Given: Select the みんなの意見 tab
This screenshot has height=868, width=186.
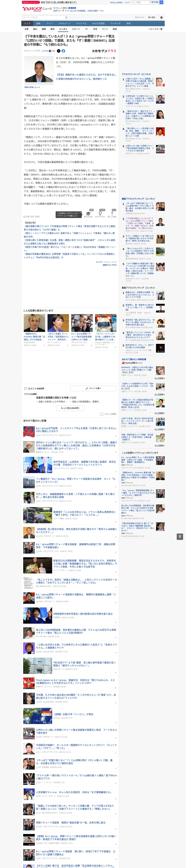Looking at the screenshot, I should click(x=99, y=24).
